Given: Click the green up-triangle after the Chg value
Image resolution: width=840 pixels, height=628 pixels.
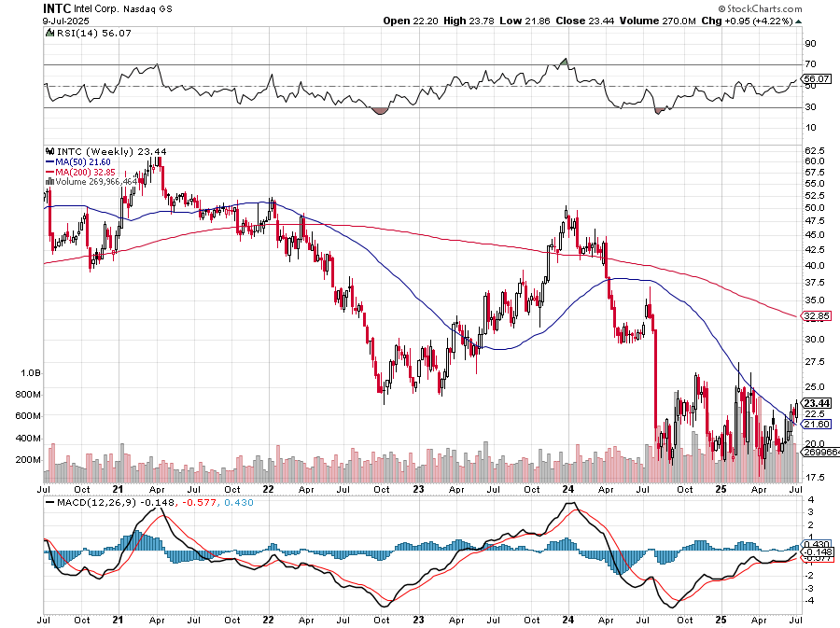Looking at the screenshot, I should (798, 21).
